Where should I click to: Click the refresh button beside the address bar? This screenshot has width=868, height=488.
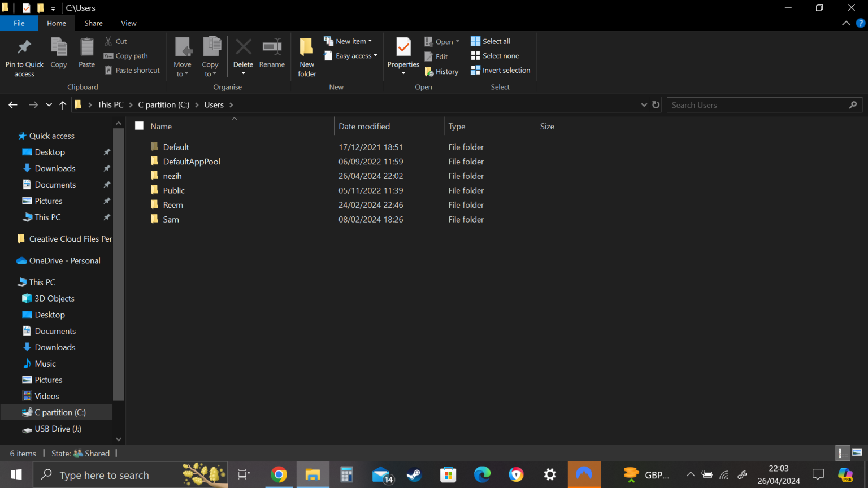[656, 104]
